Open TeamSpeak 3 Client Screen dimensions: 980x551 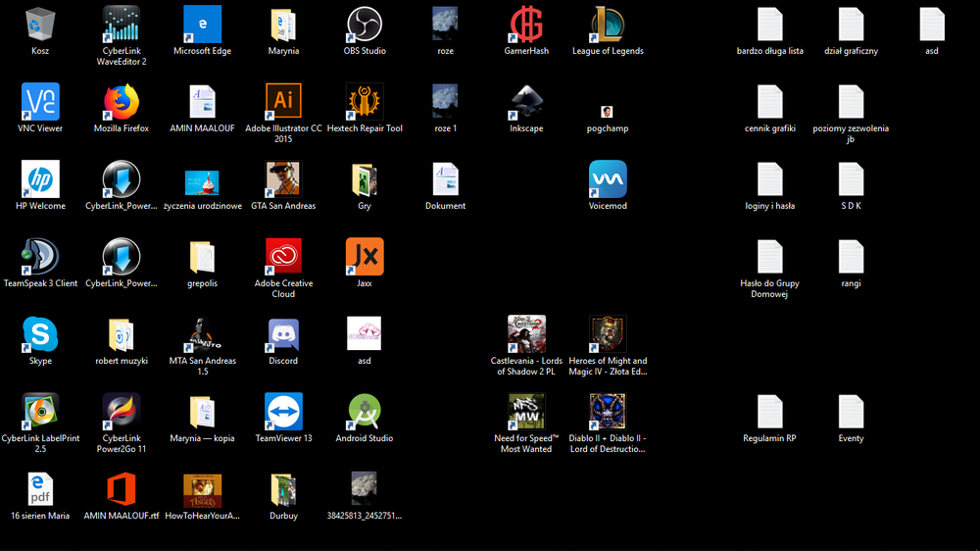(40, 257)
